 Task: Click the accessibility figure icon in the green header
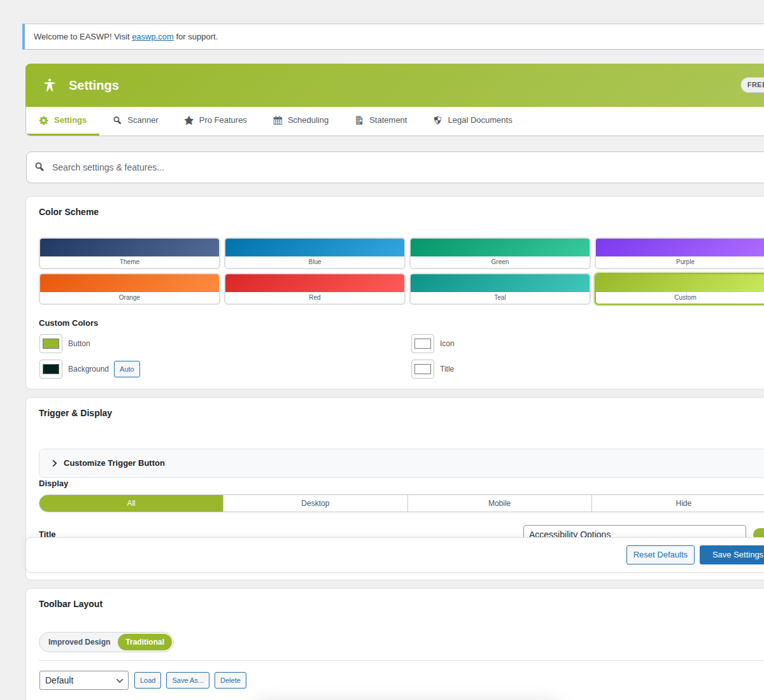point(50,85)
